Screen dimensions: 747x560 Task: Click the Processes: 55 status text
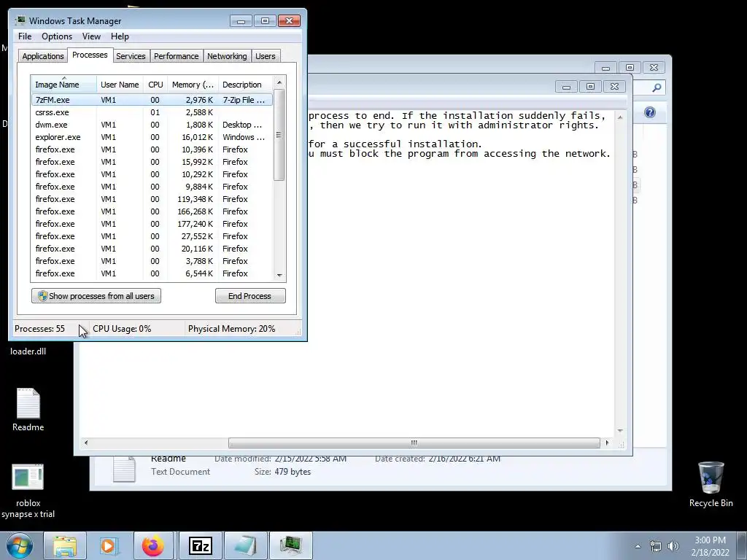[x=39, y=329]
